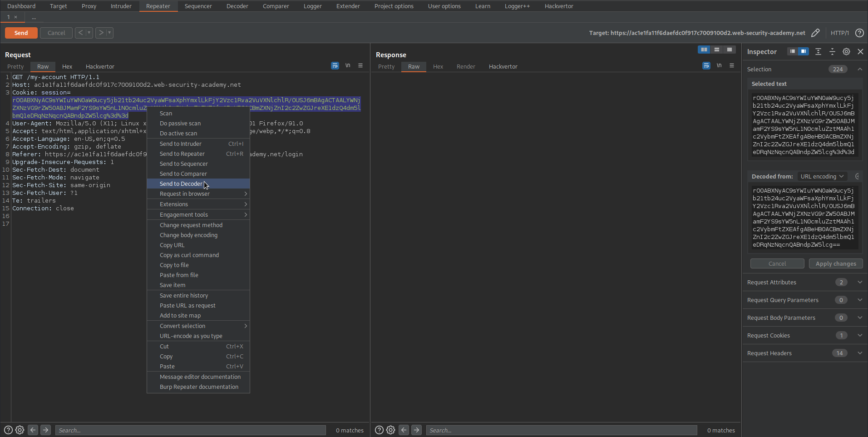Expand Request Headers section
The height and width of the screenshot is (437, 868).
pos(860,353)
